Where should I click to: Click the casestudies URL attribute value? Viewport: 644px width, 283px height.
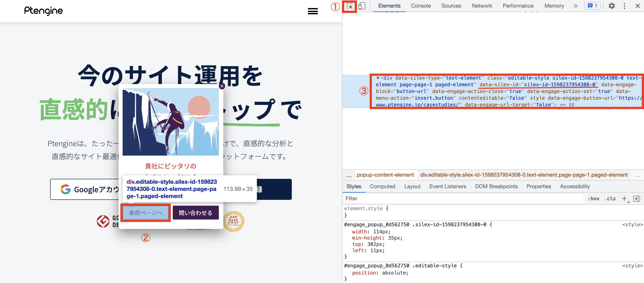[509, 101]
